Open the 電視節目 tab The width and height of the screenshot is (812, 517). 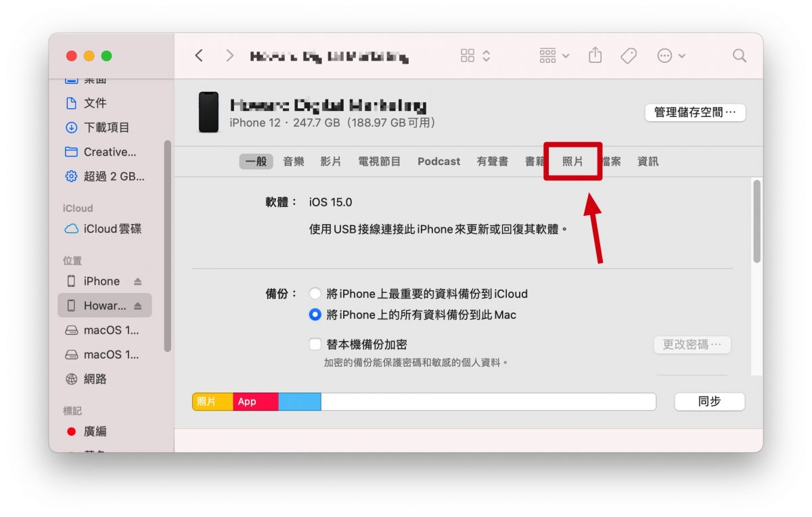pyautogui.click(x=380, y=161)
